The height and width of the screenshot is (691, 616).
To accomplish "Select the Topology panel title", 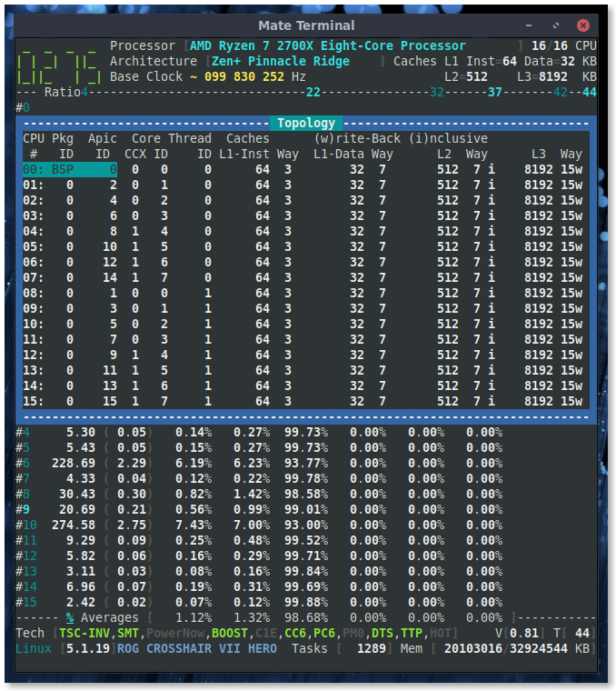I will coord(306,123).
